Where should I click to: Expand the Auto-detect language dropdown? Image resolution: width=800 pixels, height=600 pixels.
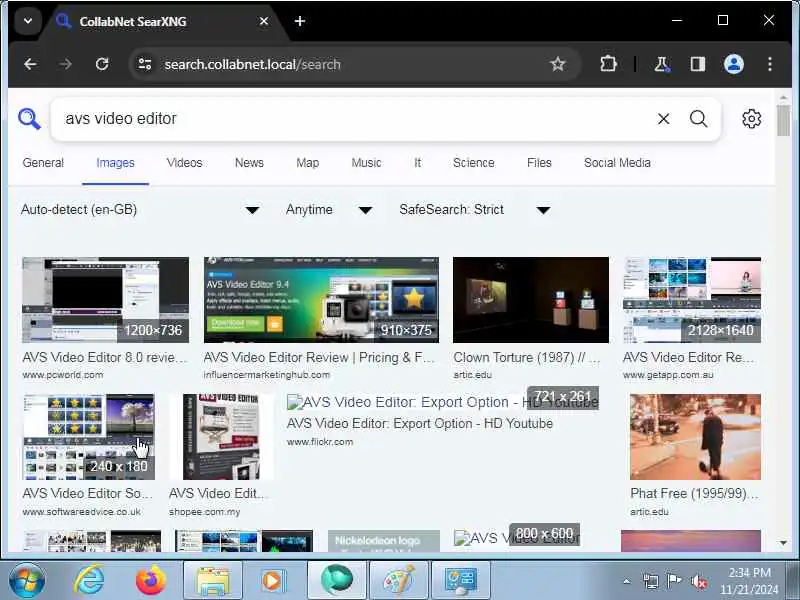(140, 210)
